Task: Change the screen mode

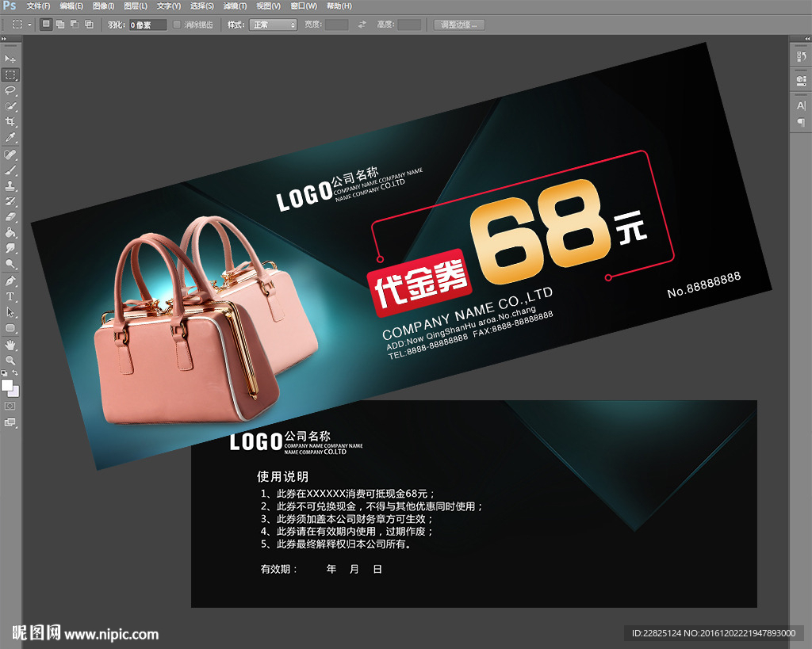Action: [x=10, y=422]
